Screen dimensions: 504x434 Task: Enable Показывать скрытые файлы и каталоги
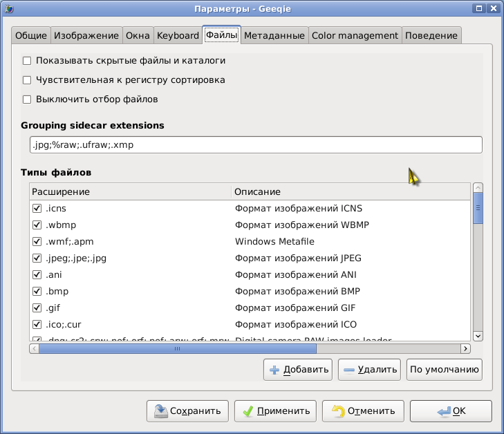tap(27, 61)
